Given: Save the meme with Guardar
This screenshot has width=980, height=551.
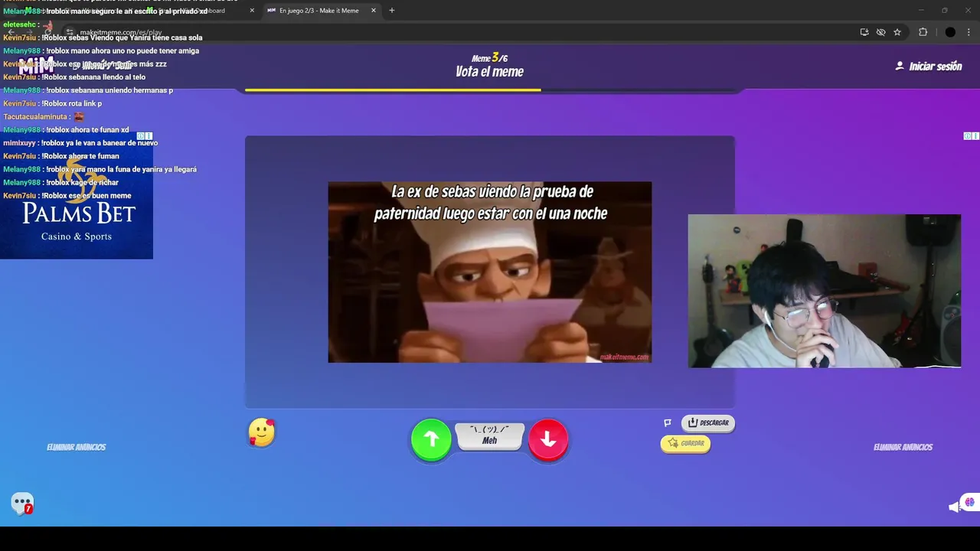Looking at the screenshot, I should 685,443.
